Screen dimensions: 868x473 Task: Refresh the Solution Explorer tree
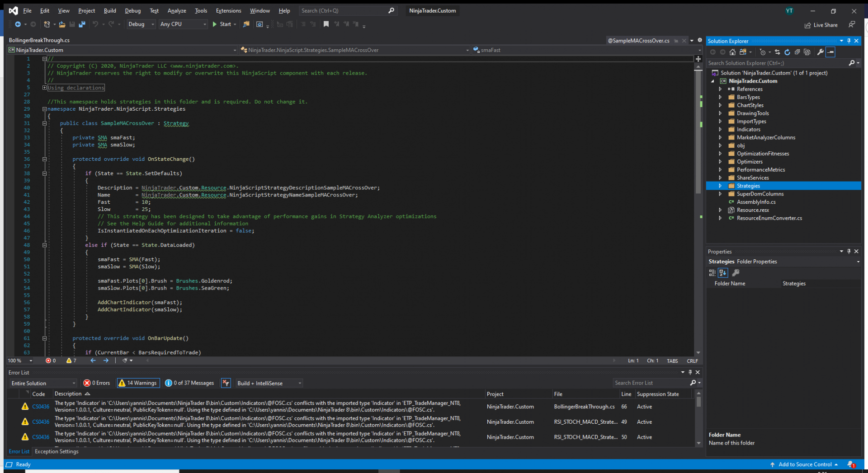point(787,52)
